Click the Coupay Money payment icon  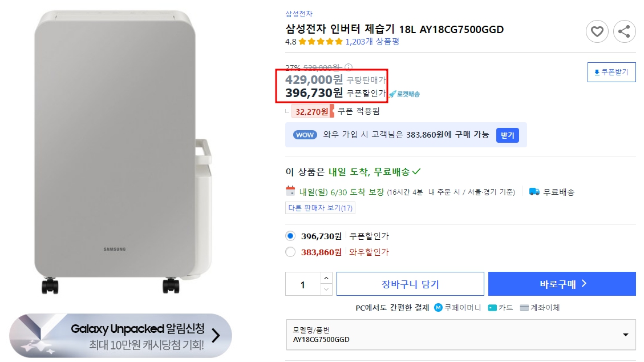click(x=438, y=308)
